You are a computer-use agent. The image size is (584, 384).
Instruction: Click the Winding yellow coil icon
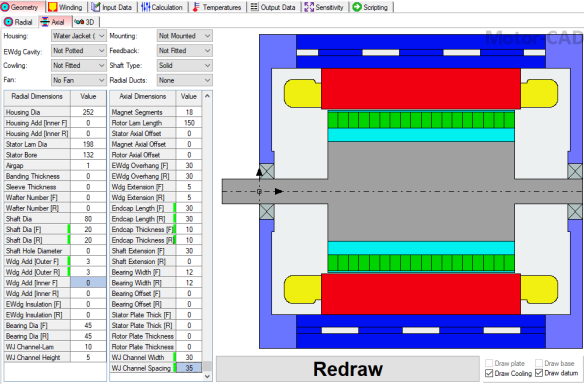(53, 7)
